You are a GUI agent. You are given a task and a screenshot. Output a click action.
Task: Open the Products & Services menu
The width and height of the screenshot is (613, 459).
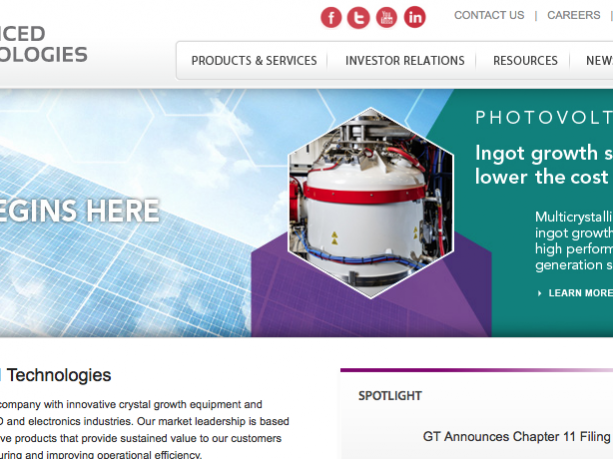254,61
